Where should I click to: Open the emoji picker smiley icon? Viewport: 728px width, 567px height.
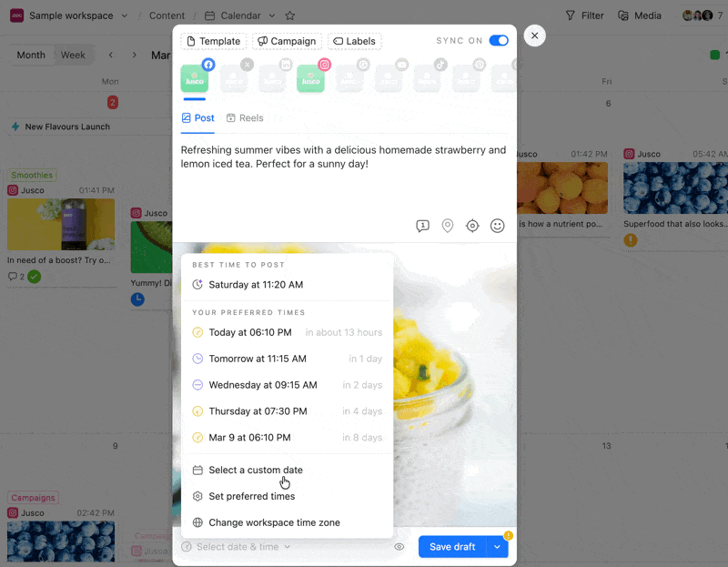pyautogui.click(x=497, y=226)
